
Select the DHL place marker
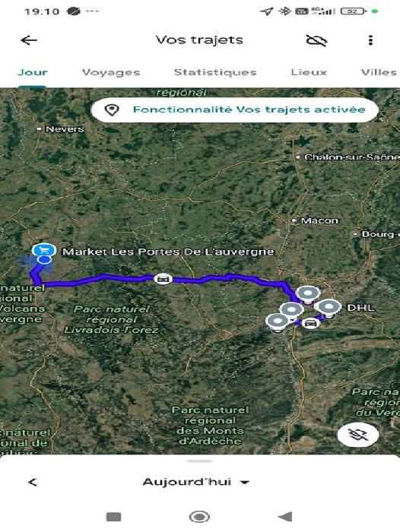328,309
